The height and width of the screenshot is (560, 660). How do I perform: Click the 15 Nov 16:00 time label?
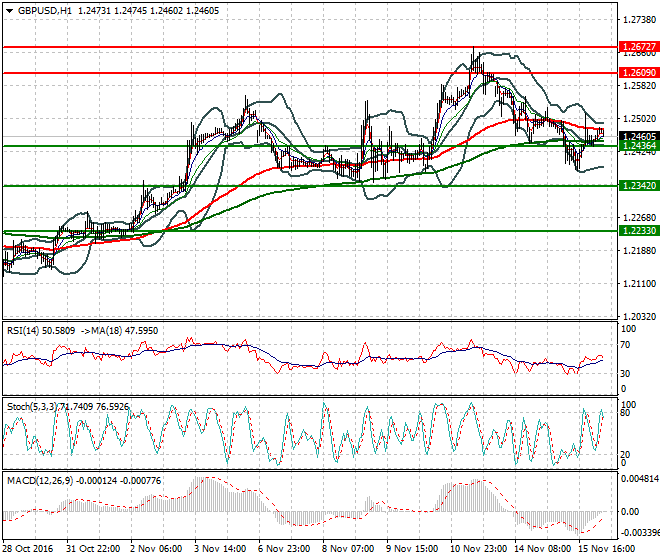[x=607, y=549]
